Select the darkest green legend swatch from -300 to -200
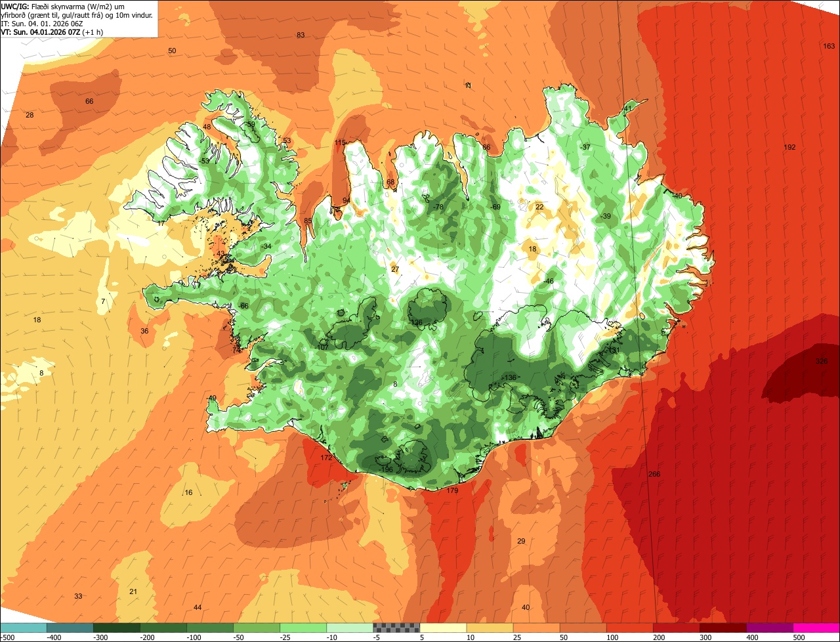The height and width of the screenshot is (642, 840). pyautogui.click(x=117, y=628)
